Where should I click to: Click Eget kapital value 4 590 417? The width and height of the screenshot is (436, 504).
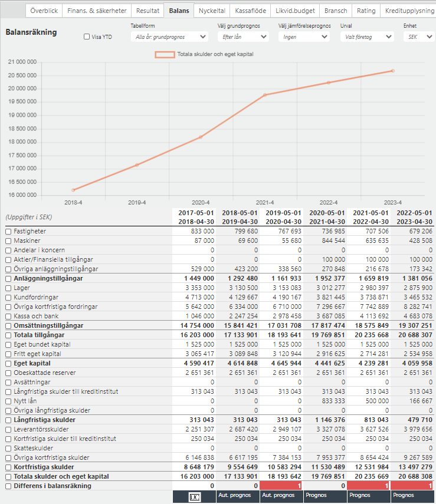coord(199,364)
